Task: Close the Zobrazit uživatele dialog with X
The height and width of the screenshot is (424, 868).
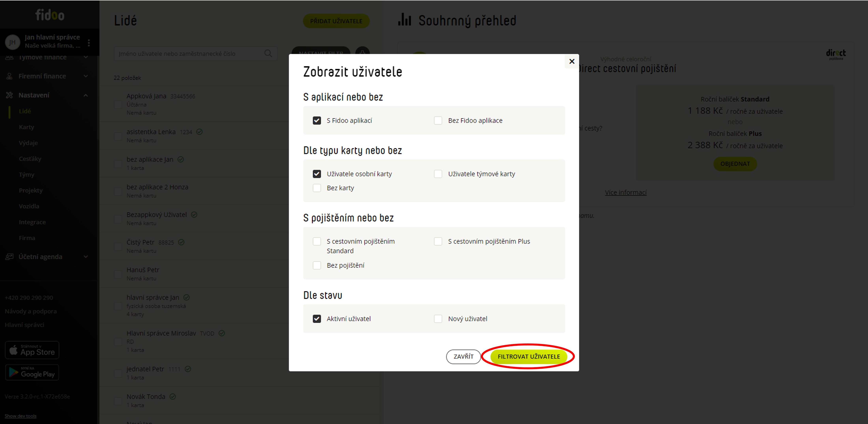Action: (x=572, y=61)
